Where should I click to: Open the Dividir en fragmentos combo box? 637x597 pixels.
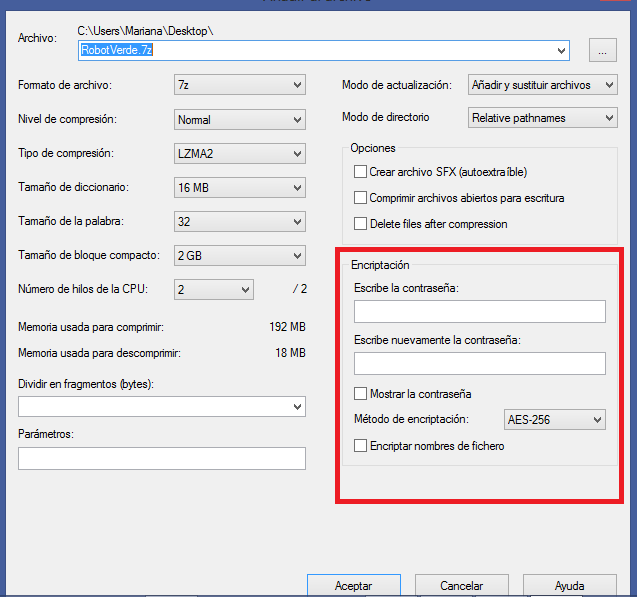(162, 407)
